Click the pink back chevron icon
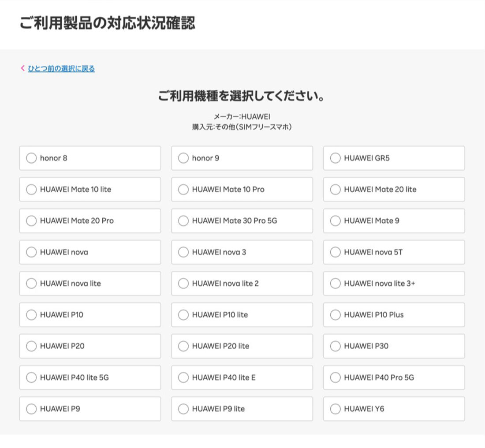485x448 pixels. click(22, 68)
